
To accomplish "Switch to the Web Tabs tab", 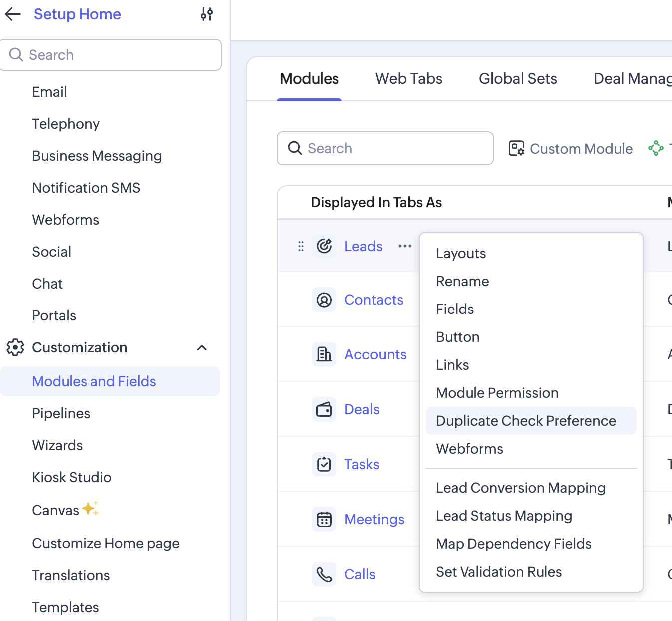I will pyautogui.click(x=408, y=79).
